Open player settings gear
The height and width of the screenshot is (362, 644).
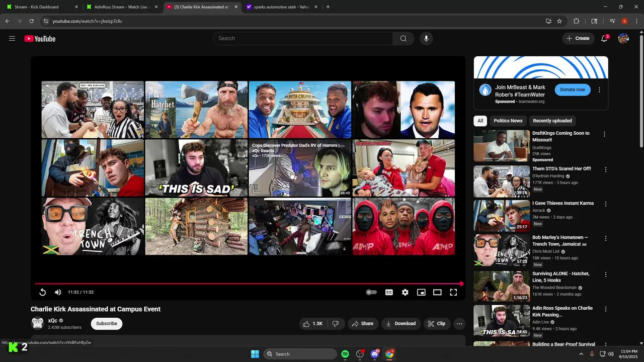[405, 292]
